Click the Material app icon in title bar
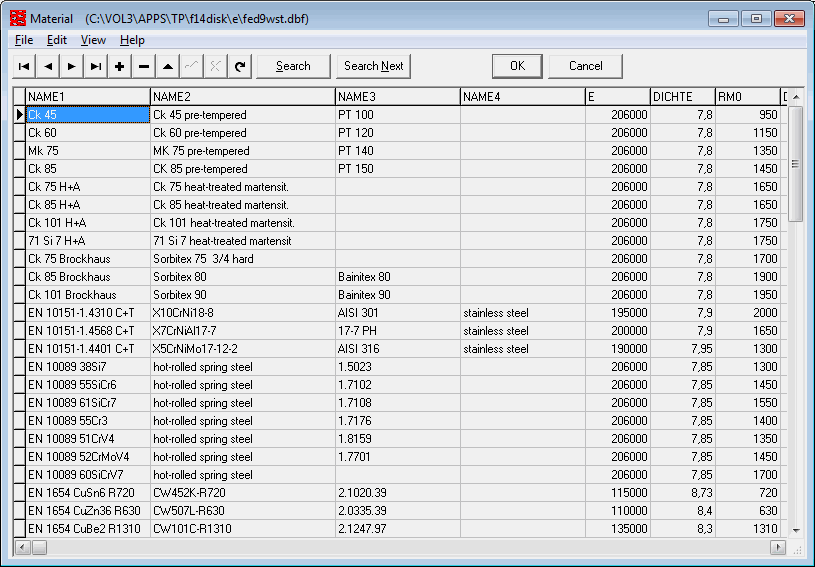The image size is (815, 567). pyautogui.click(x=18, y=19)
